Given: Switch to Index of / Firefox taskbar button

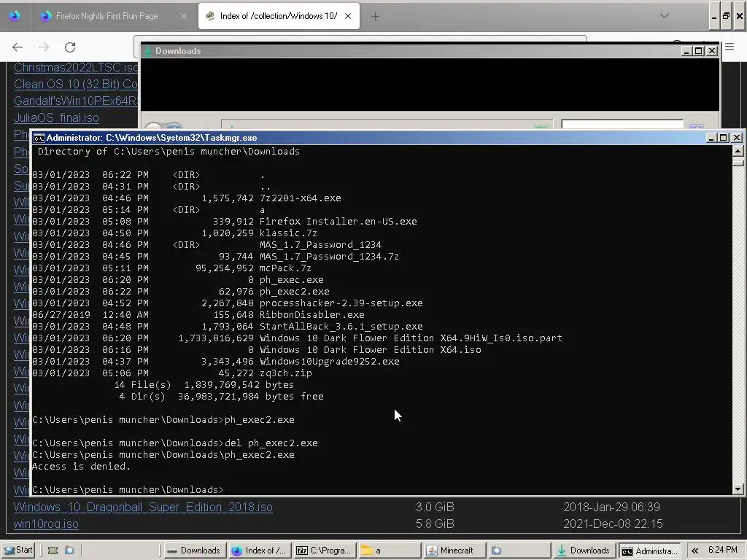Looking at the screenshot, I should [260, 551].
